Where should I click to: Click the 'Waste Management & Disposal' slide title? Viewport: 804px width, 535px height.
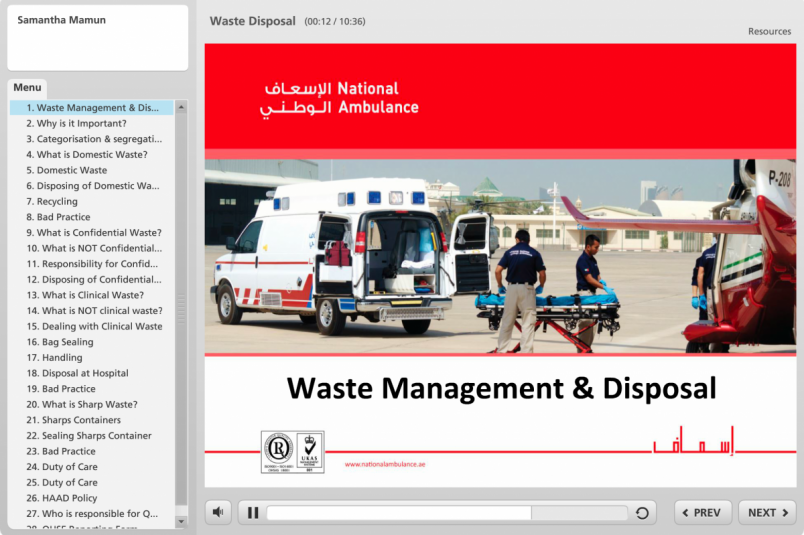[x=501, y=388]
